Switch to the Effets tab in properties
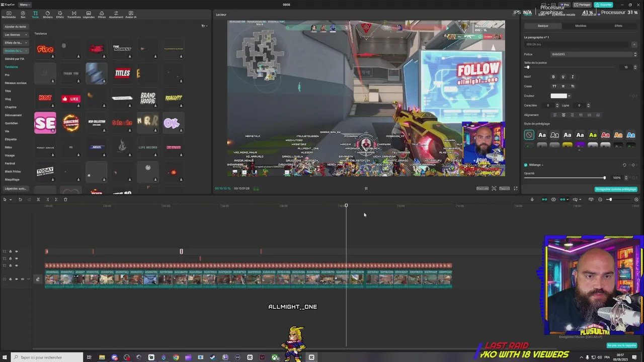 (x=618, y=26)
